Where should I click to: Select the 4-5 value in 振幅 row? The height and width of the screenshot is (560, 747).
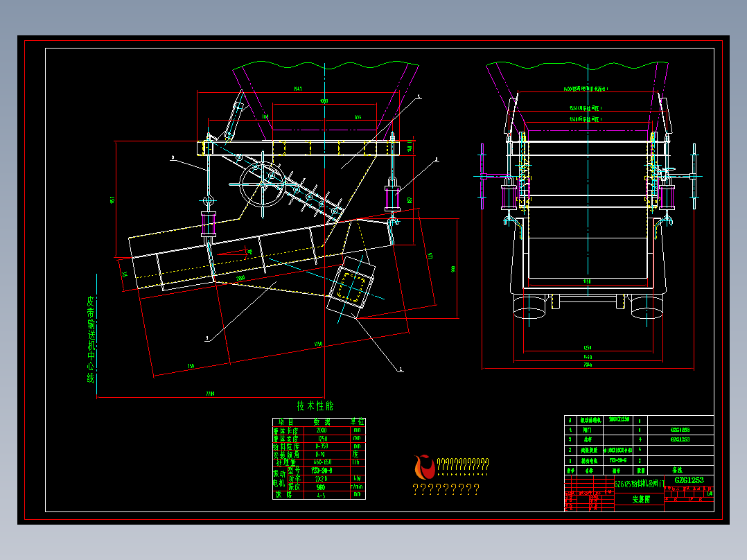[x=321, y=495]
